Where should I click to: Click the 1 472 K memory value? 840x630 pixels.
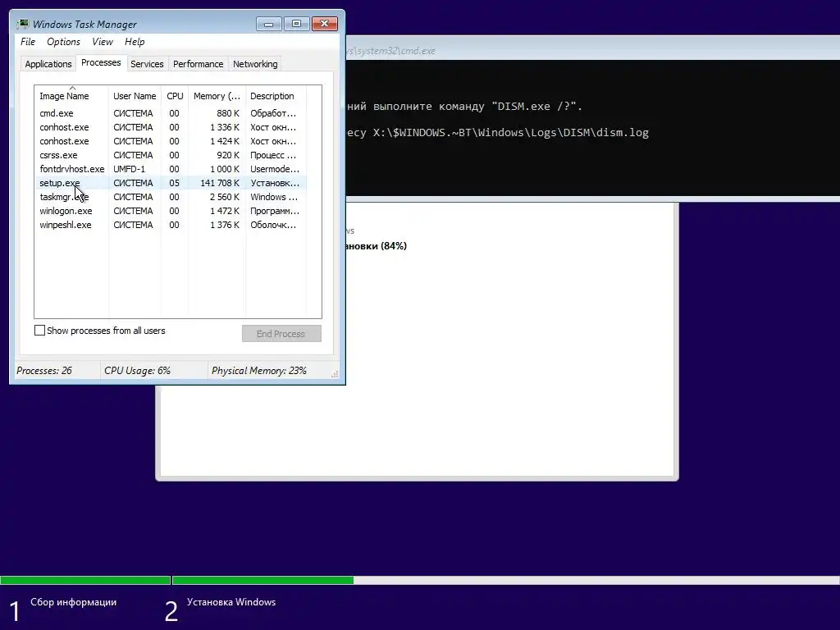click(225, 211)
